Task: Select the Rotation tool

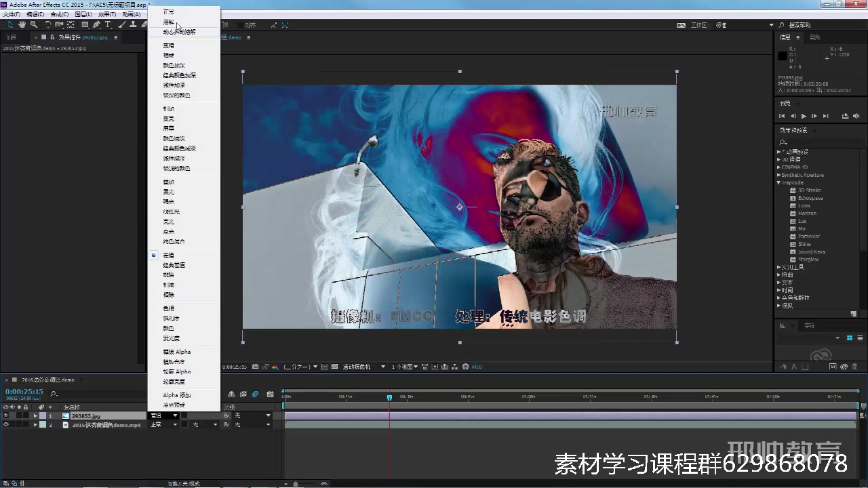Action: click(x=47, y=24)
